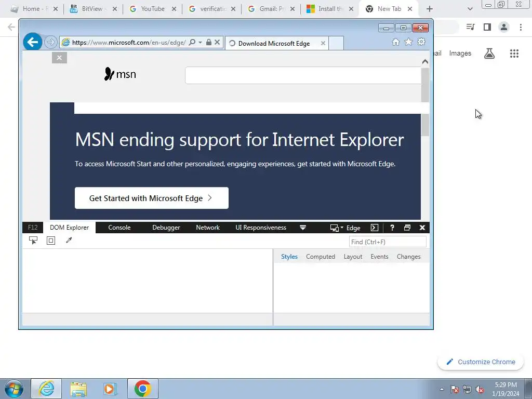Dismiss the gray X banner button
Image resolution: width=532 pixels, height=399 pixels.
pyautogui.click(x=59, y=58)
